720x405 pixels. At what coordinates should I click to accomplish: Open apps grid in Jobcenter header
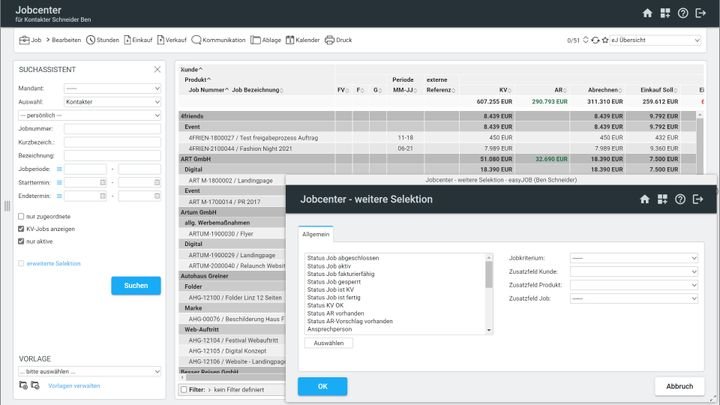[665, 13]
